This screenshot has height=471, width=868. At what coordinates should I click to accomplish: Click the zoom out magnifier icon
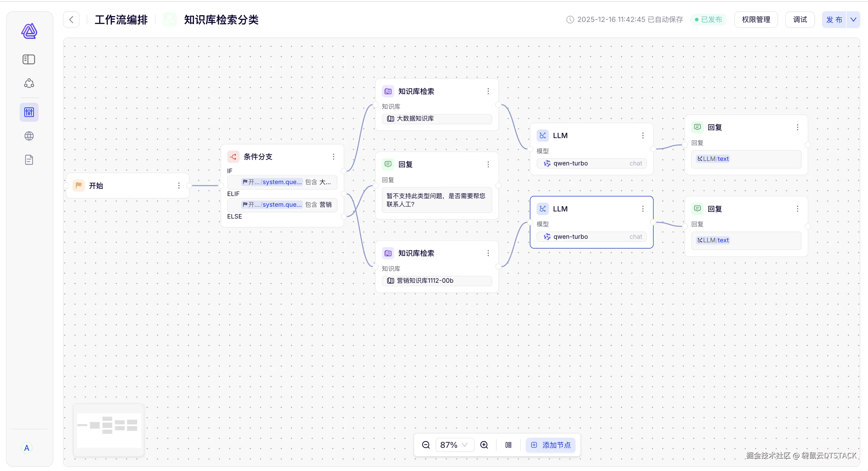pyautogui.click(x=426, y=445)
